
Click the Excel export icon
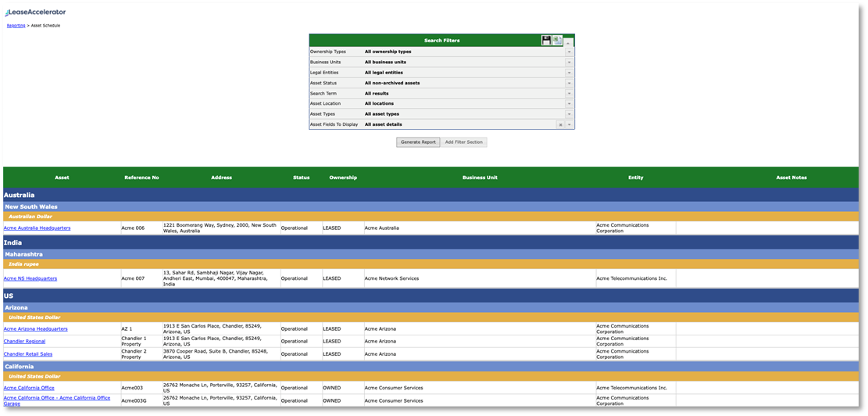click(557, 40)
